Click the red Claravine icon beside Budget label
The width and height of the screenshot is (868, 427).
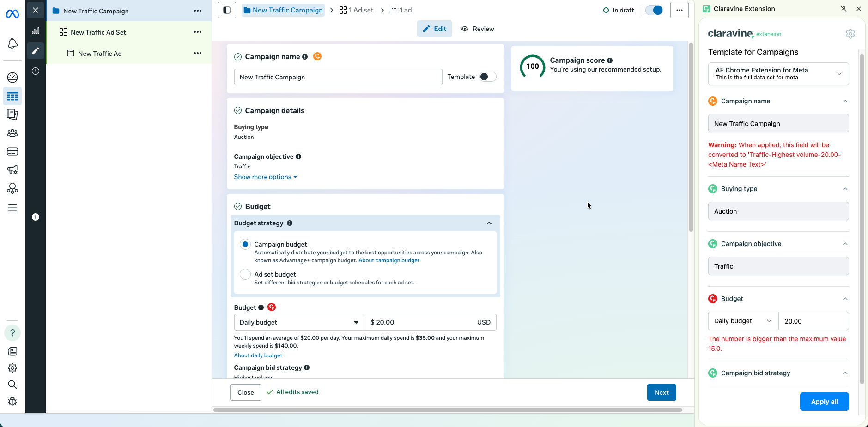pos(272,307)
